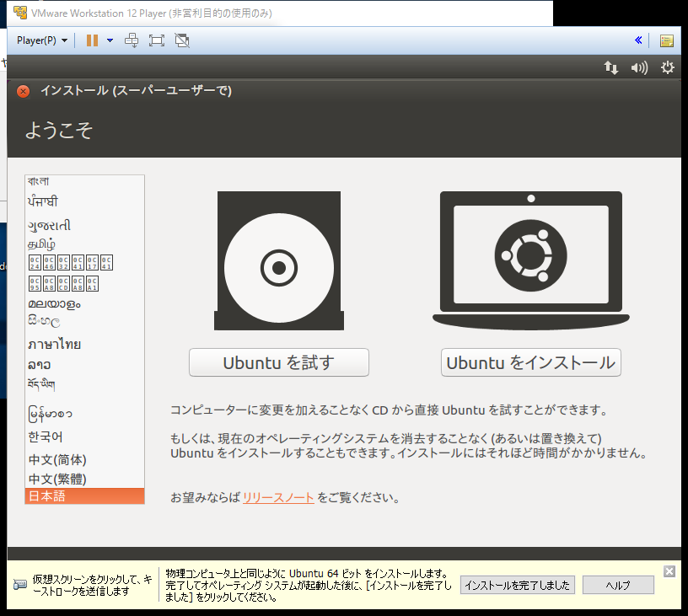This screenshot has width=688, height=616.
Task: Expand the power options dropdown arrow
Action: tap(110, 40)
